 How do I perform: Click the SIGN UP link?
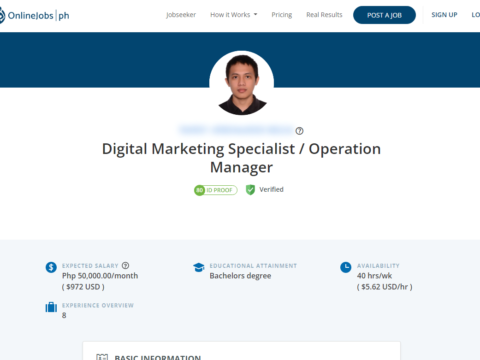point(444,15)
